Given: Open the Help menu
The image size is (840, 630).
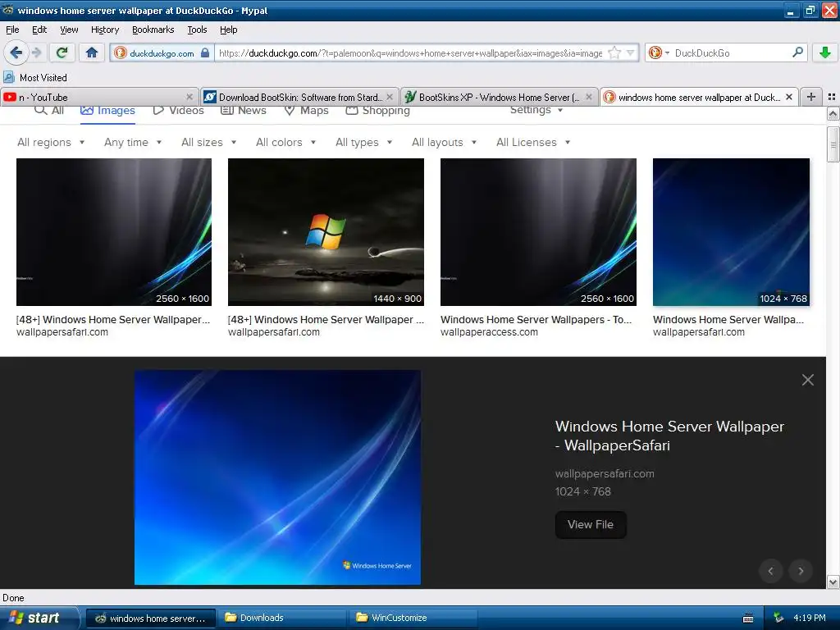Looking at the screenshot, I should pyautogui.click(x=228, y=30).
